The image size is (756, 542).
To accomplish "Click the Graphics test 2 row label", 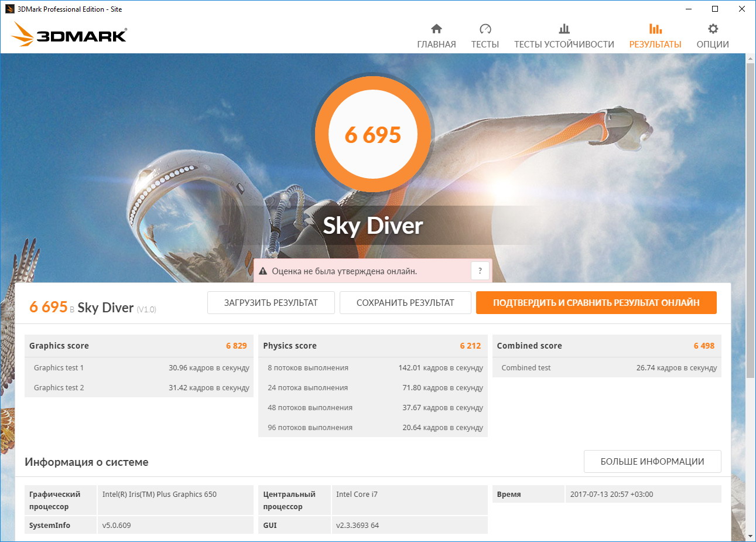I will [59, 388].
